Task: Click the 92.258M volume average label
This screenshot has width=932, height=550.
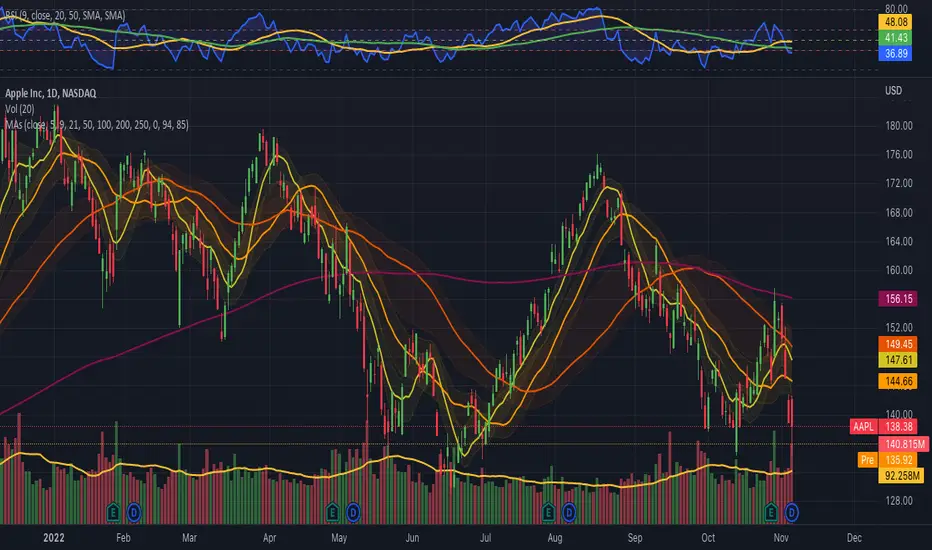Action: [901, 476]
